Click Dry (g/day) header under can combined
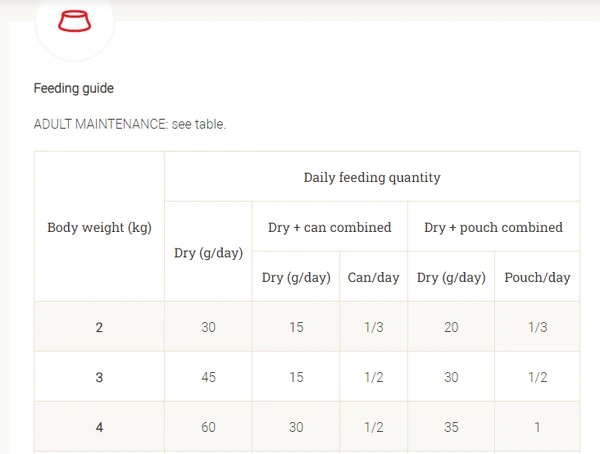This screenshot has width=600, height=454. tap(296, 277)
